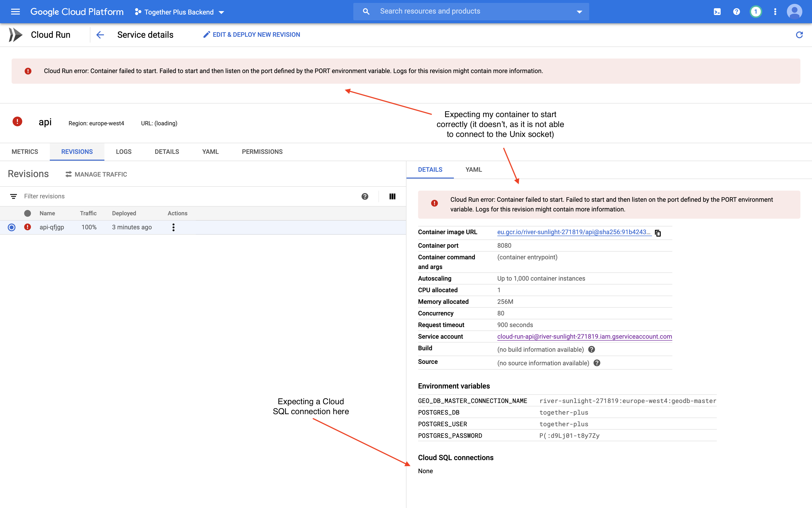The width and height of the screenshot is (812, 508).
Task: Select revision panel DETAILS tab
Action: pos(430,170)
